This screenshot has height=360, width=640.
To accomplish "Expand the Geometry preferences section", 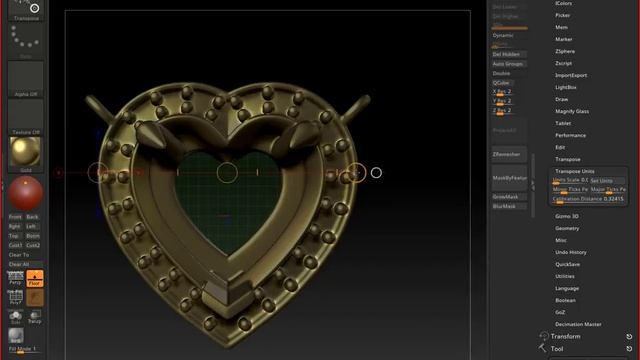I will pyautogui.click(x=567, y=229).
